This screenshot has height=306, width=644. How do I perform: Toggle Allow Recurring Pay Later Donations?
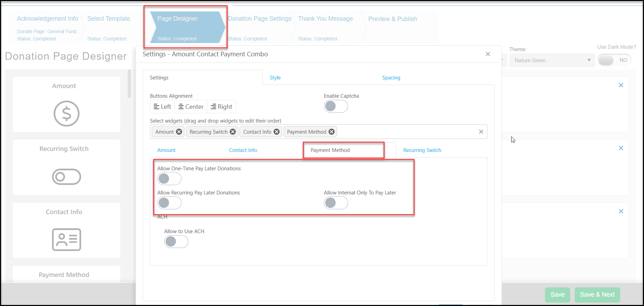[169, 203]
